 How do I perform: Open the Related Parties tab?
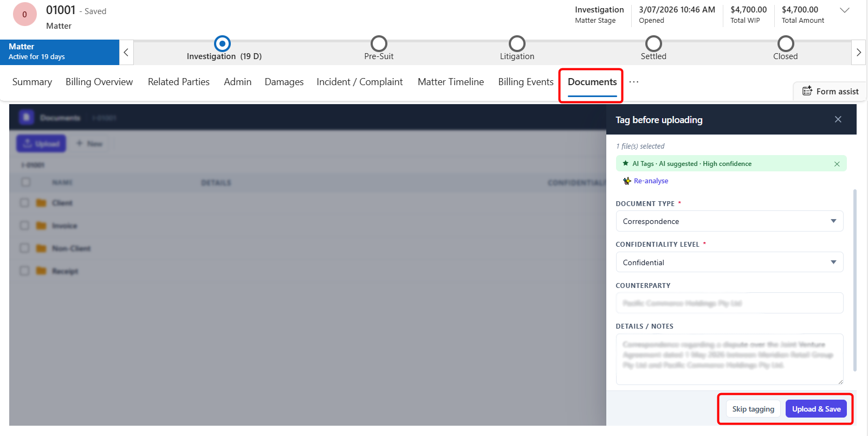click(179, 82)
